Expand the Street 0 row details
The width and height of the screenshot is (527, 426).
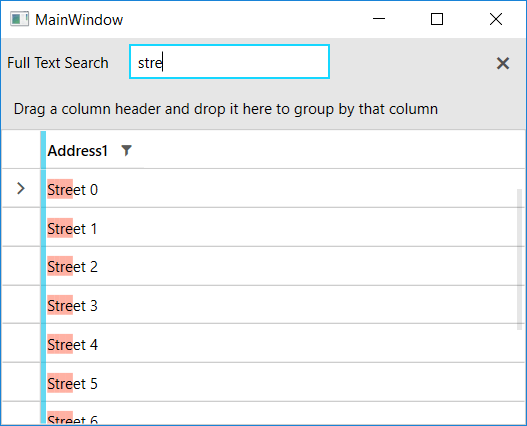21,189
